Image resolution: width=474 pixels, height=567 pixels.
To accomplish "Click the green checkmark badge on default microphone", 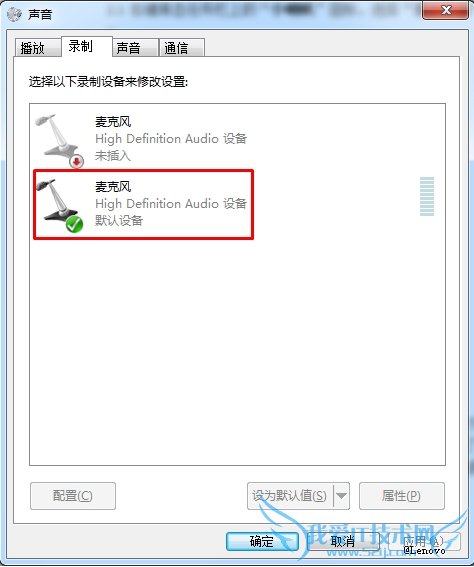I will coord(74,225).
